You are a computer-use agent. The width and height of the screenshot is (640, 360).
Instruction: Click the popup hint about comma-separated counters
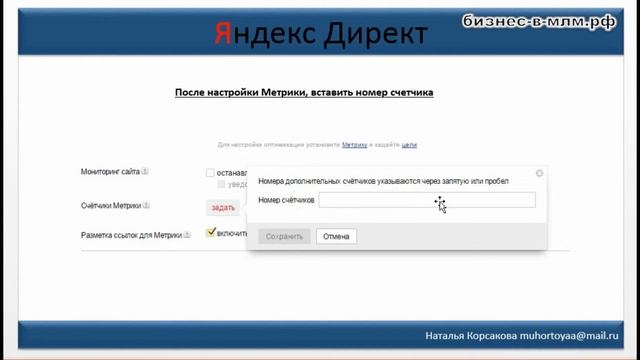coord(383,181)
